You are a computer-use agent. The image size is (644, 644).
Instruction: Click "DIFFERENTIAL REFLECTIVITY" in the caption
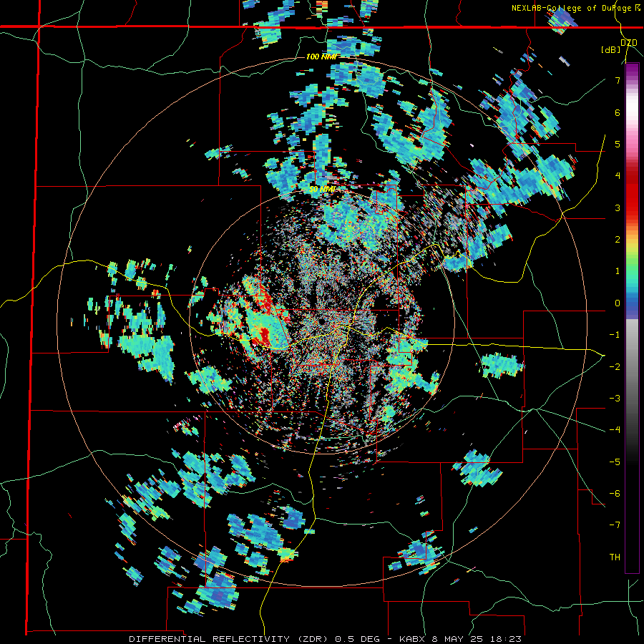[x=209, y=639]
